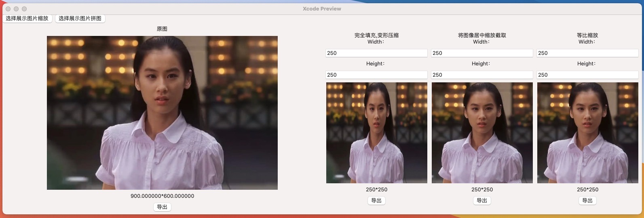Click the 完全填充,变形压缩 heading
This screenshot has width=644, height=218.
(376, 35)
